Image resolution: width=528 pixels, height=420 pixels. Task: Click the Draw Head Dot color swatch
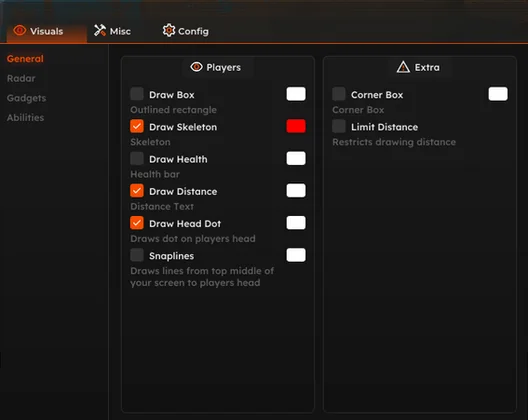296,223
